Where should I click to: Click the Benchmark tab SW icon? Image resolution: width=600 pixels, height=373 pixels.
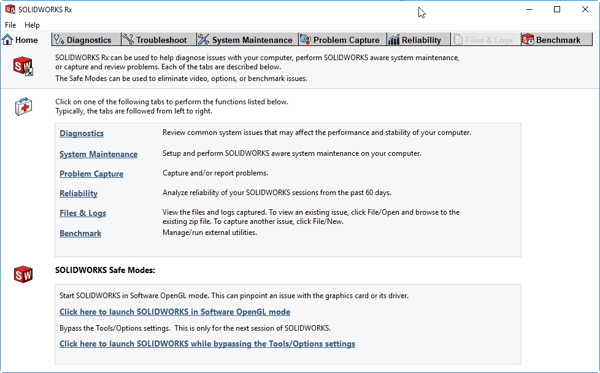(528, 39)
